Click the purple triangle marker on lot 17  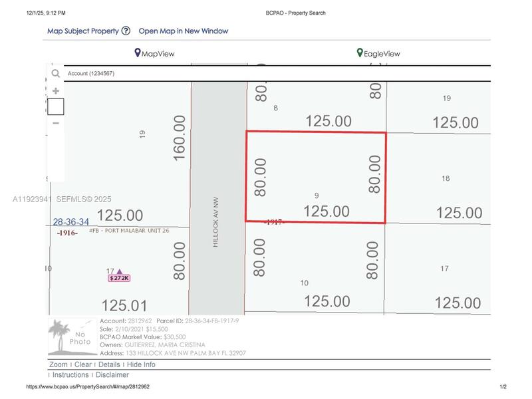point(120,271)
